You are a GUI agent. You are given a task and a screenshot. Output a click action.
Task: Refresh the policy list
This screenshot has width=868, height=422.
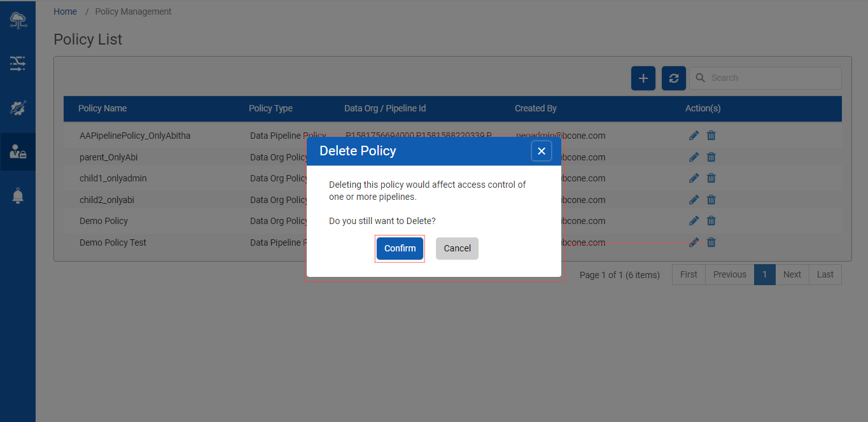[x=673, y=78]
